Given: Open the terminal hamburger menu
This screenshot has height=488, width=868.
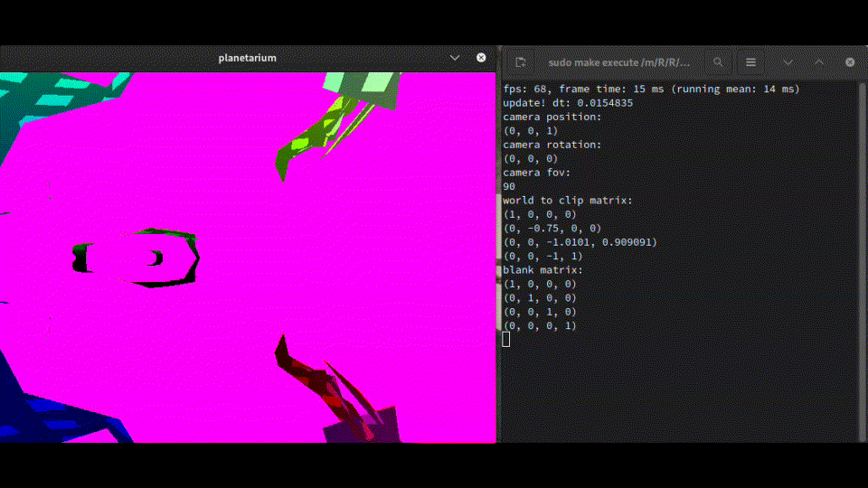Looking at the screenshot, I should 750,62.
